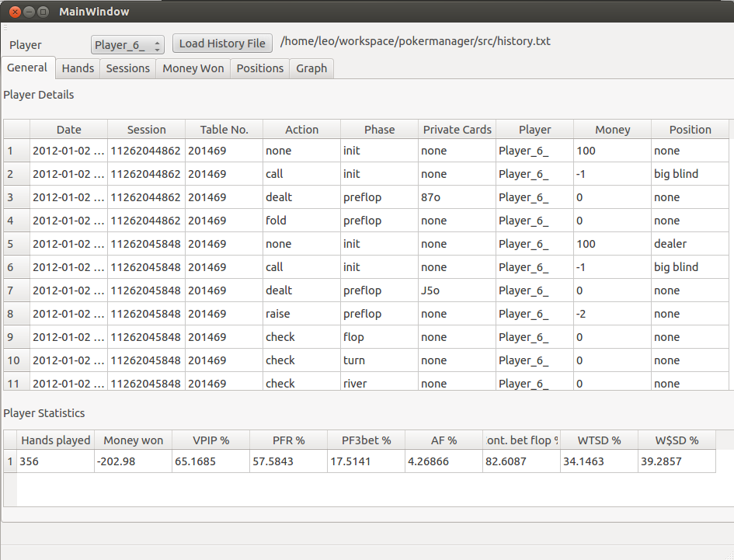The image size is (734, 560).
Task: Click the Session column header
Action: (147, 129)
